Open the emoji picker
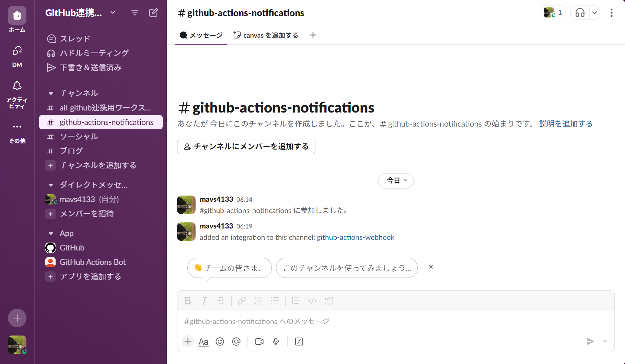The image size is (625, 364). pos(220,342)
